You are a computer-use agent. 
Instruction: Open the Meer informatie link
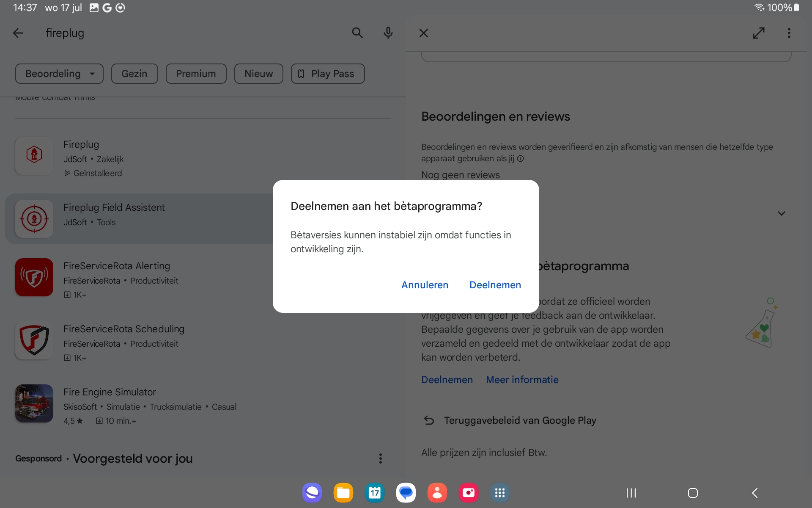(x=522, y=380)
